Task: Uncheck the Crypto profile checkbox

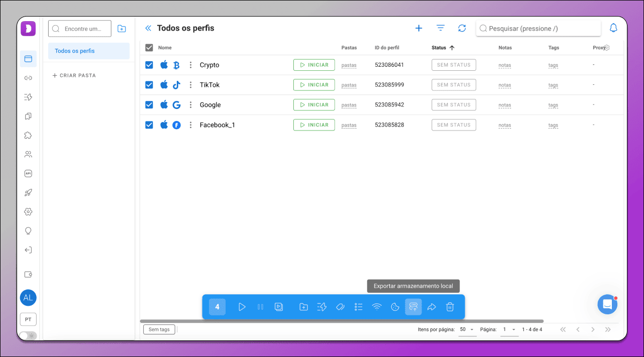Action: pos(149,65)
